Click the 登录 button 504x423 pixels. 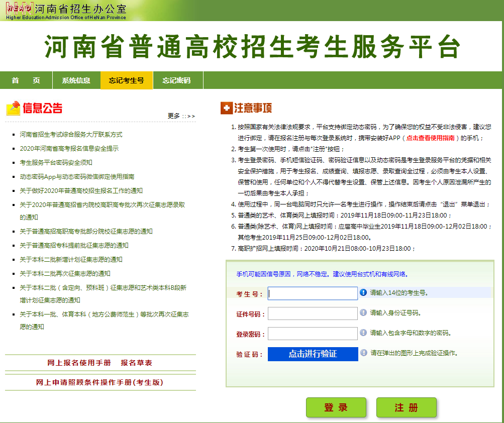tap(336, 407)
